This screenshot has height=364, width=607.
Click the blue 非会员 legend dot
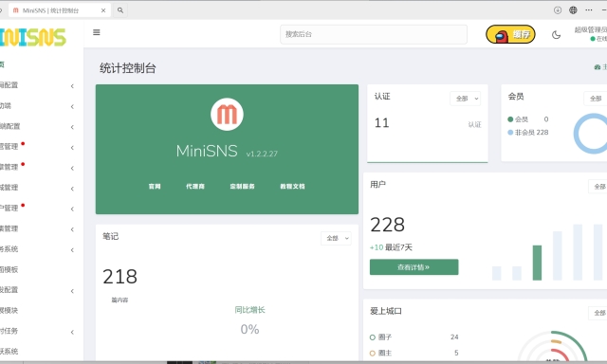pos(510,133)
